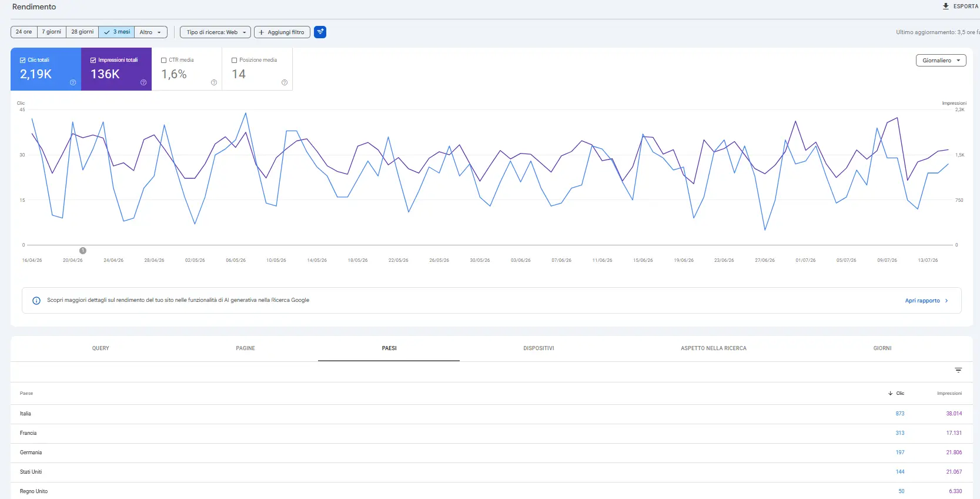The width and height of the screenshot is (980, 499).
Task: Click Stati Uniti's clicks value 144
Action: coord(900,472)
